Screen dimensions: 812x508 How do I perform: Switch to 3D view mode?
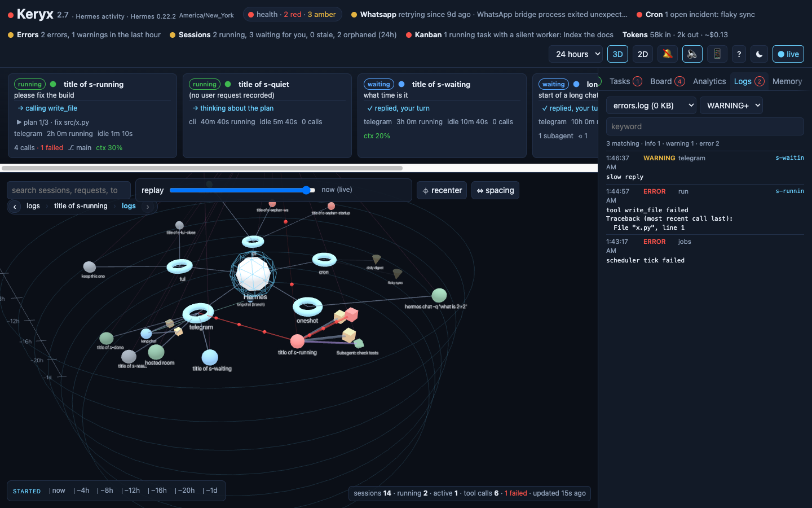pyautogui.click(x=617, y=54)
